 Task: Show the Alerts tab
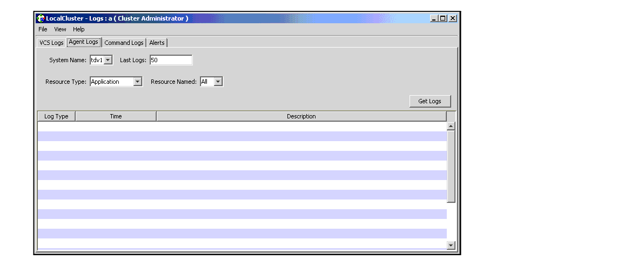click(157, 43)
